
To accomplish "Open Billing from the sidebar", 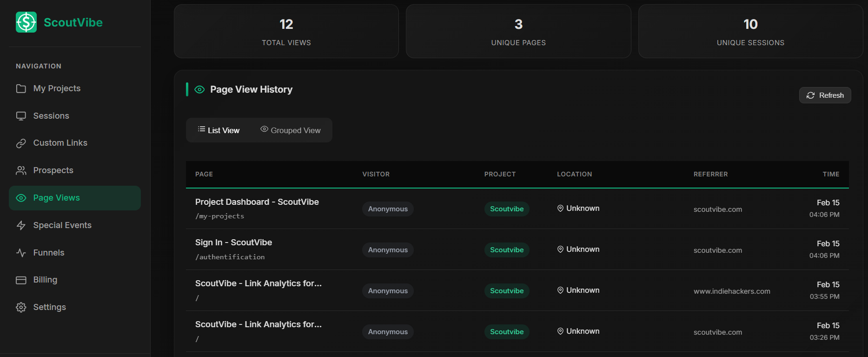I will (75, 280).
